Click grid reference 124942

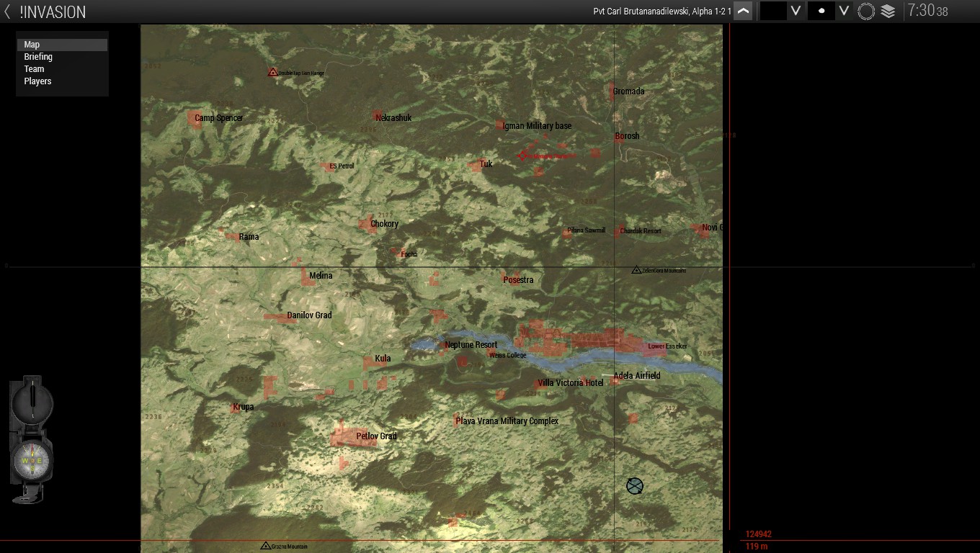pyautogui.click(x=759, y=534)
